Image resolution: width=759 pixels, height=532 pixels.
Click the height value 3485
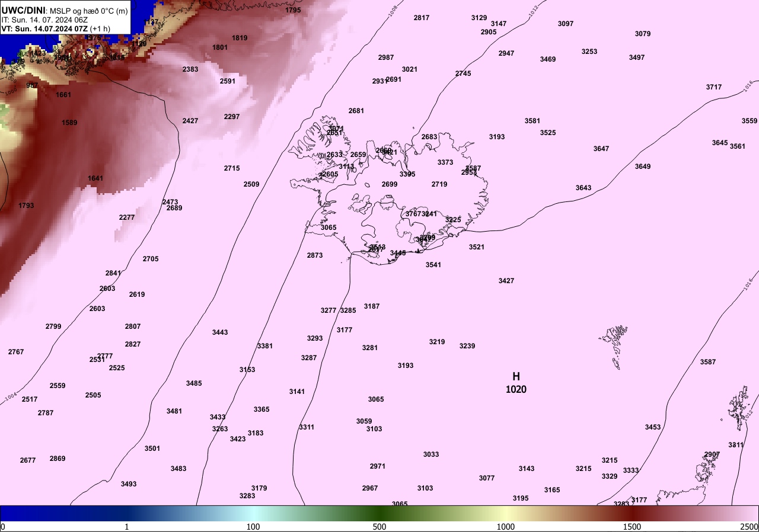pyautogui.click(x=194, y=383)
